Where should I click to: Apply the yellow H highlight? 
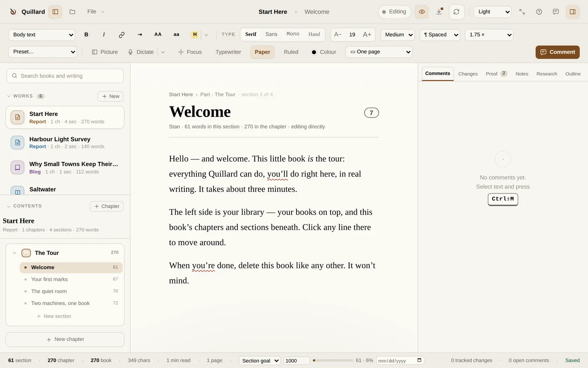(195, 34)
